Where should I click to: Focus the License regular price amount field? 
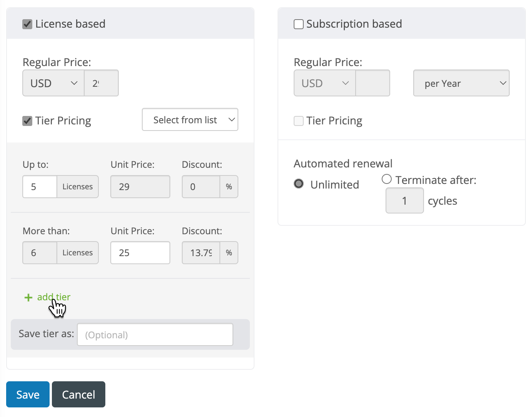pyautogui.click(x=101, y=83)
